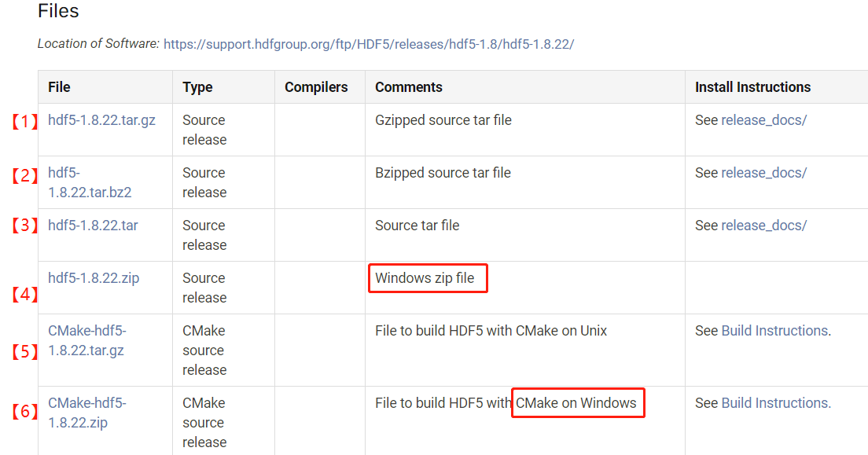Select the highlighted Windows zip file comment

point(427,277)
